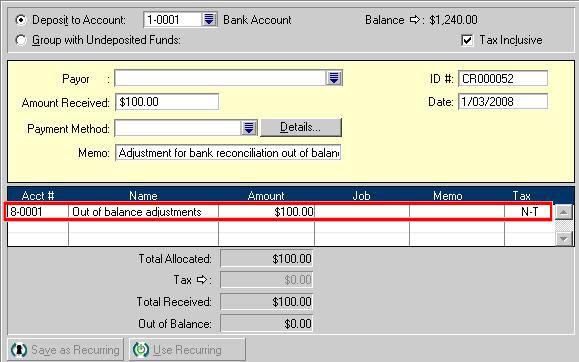The width and height of the screenshot is (579, 362).
Task: Click the Job column header
Action: tap(361, 195)
